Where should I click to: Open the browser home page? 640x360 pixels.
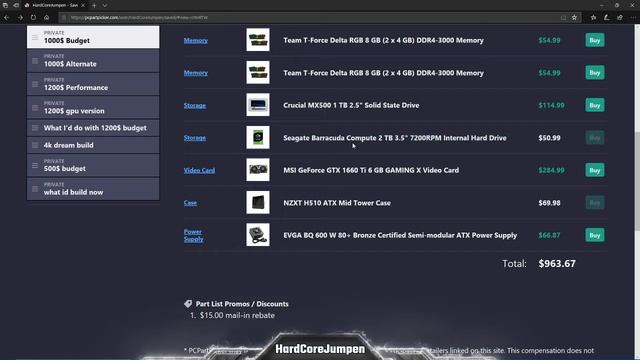tap(47, 18)
